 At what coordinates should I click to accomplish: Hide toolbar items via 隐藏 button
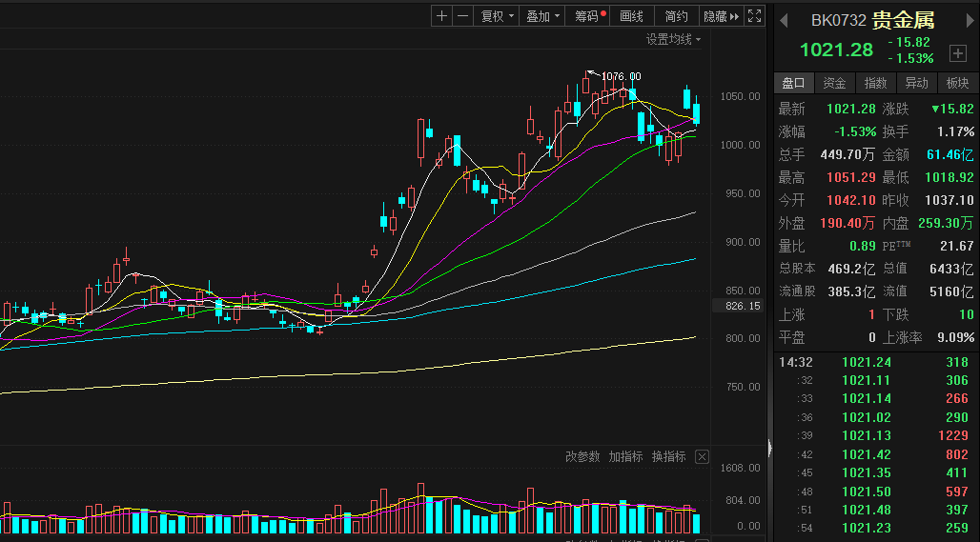[720, 16]
